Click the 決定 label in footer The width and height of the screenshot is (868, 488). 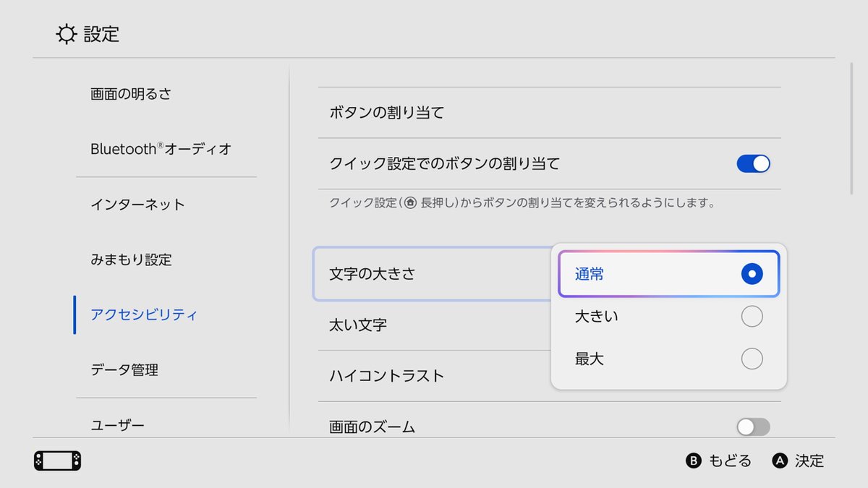tap(809, 461)
